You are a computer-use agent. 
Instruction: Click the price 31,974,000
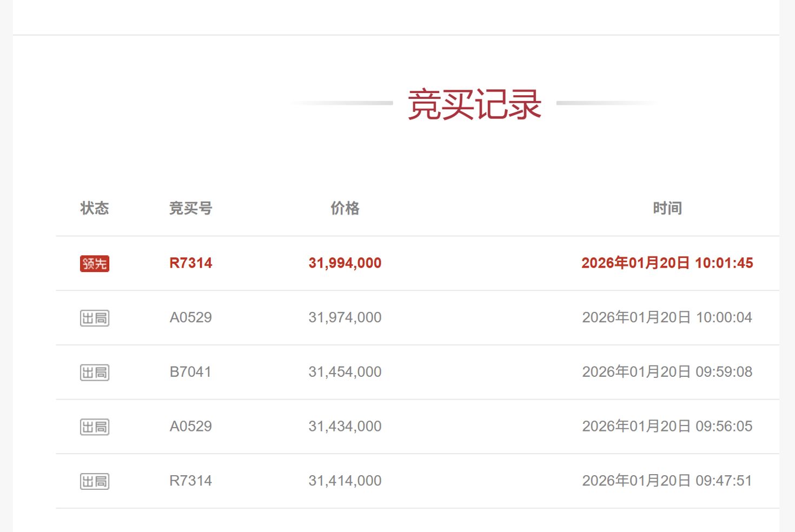click(345, 317)
